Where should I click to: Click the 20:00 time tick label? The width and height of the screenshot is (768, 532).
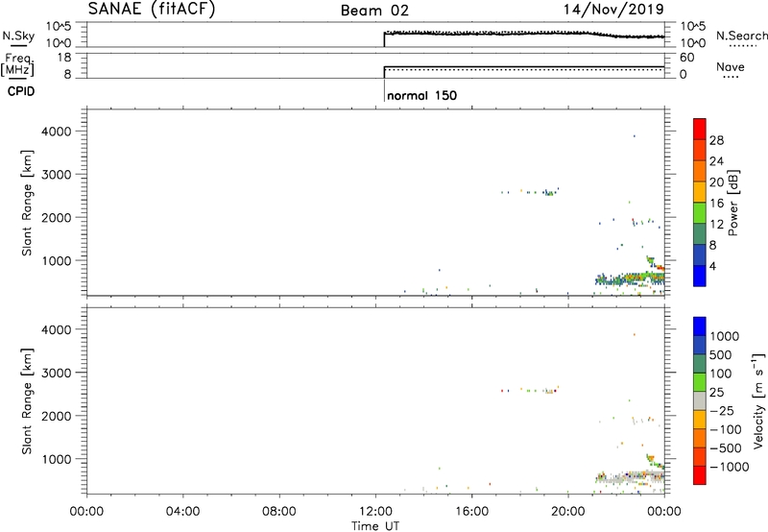[567, 512]
